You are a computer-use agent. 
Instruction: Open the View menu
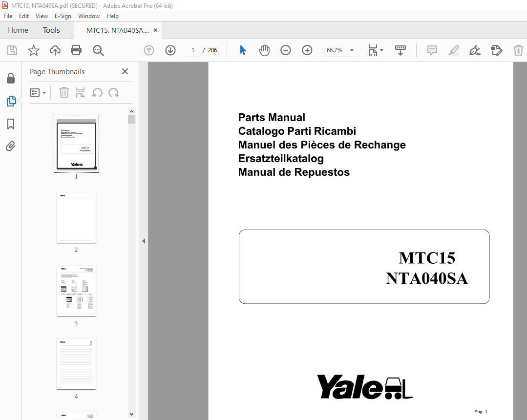42,16
